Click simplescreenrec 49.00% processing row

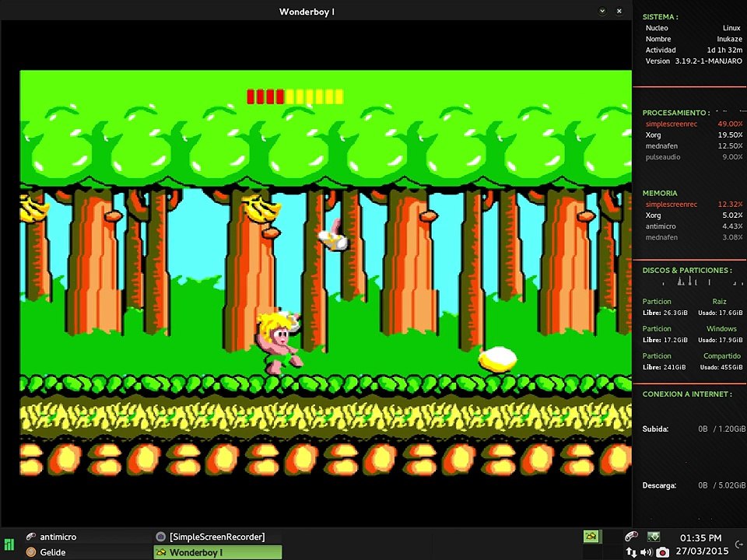694,124
